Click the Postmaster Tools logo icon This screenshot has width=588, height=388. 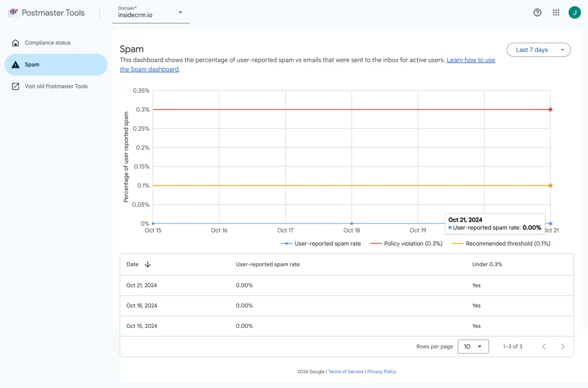pyautogui.click(x=13, y=12)
